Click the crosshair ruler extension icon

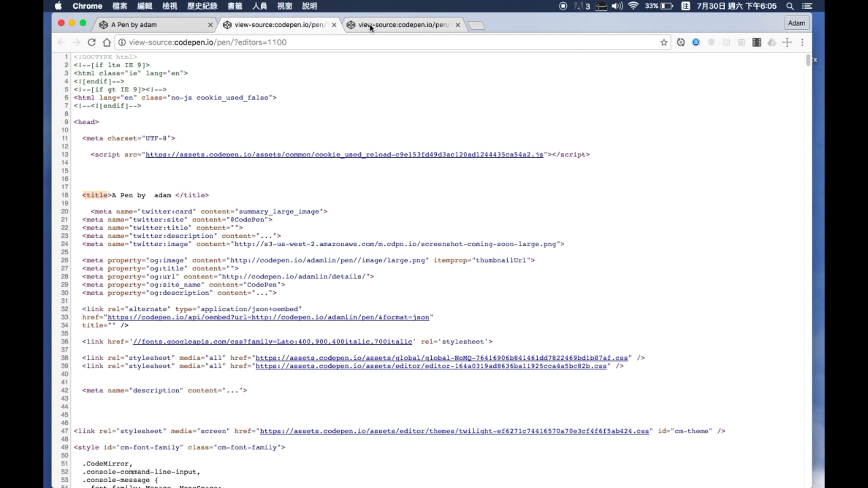tap(787, 42)
